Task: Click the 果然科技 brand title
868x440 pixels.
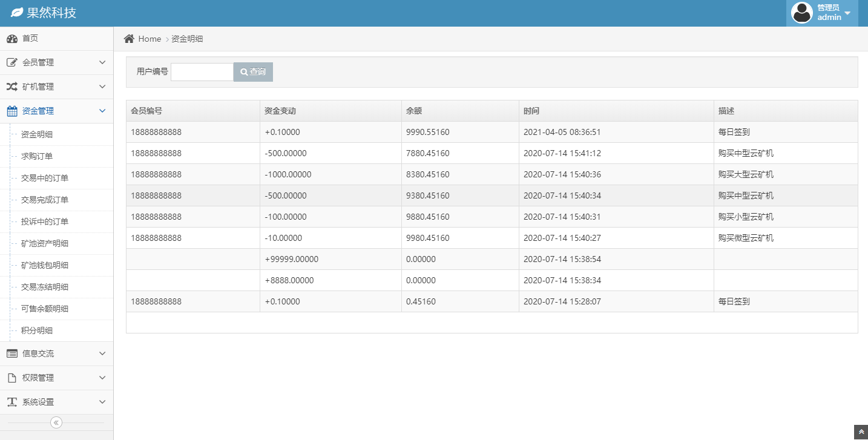Action: [x=51, y=13]
